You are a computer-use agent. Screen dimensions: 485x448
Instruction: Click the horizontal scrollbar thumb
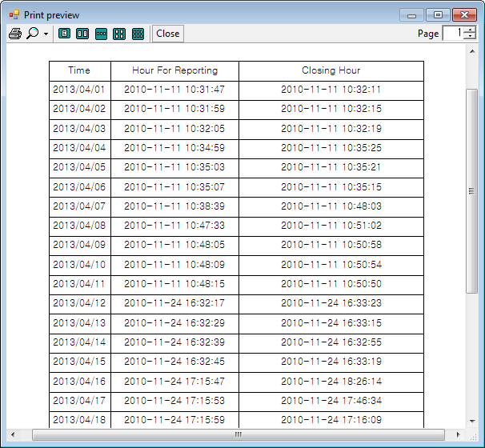pos(238,434)
